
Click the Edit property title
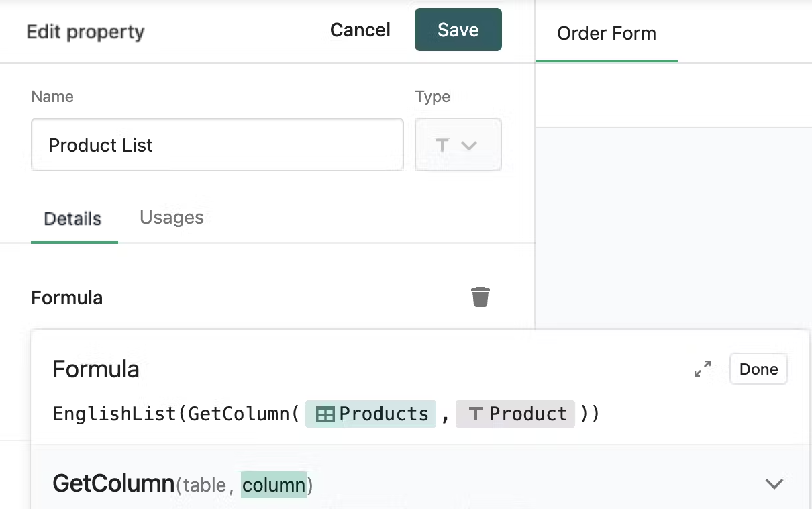click(85, 32)
